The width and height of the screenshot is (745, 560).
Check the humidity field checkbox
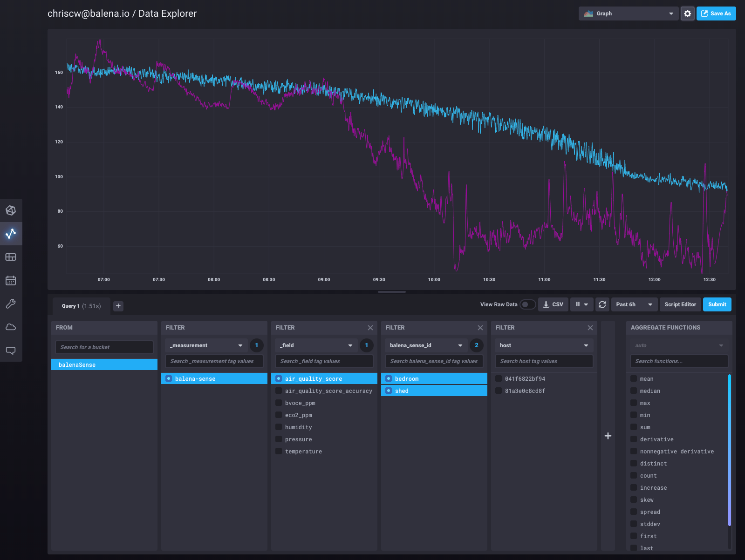coord(279,427)
